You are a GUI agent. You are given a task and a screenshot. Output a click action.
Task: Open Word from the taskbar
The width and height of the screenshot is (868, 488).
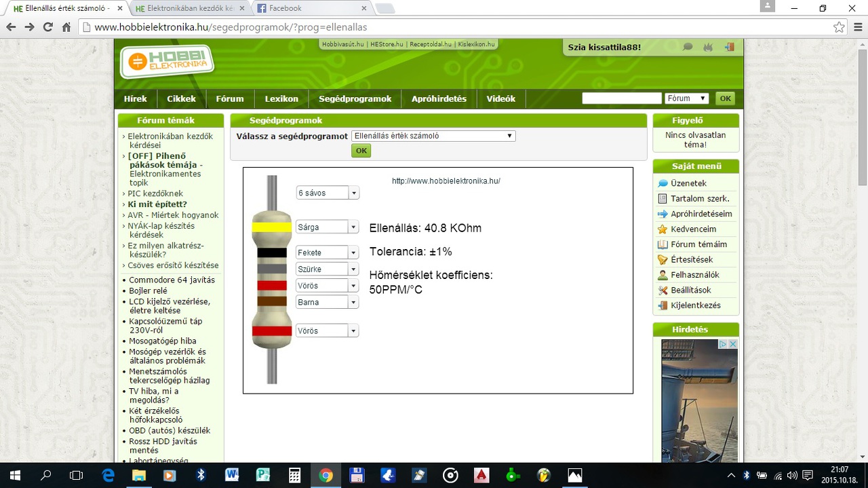[x=232, y=475]
